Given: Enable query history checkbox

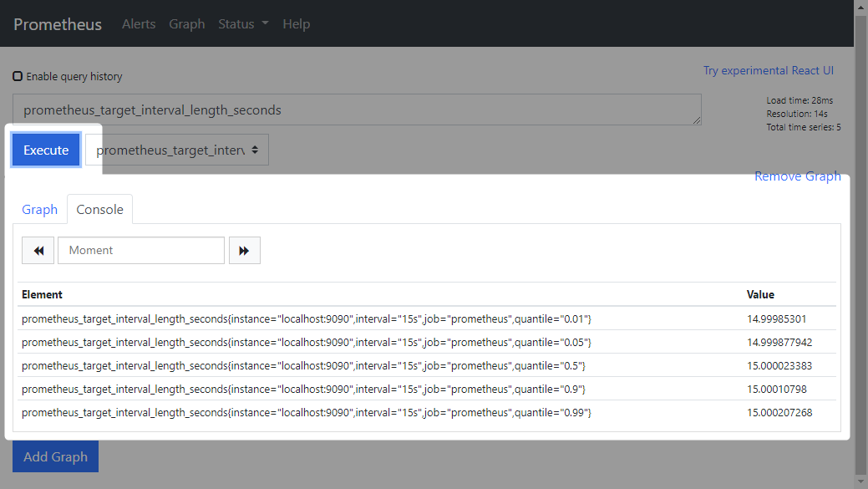Looking at the screenshot, I should (18, 76).
